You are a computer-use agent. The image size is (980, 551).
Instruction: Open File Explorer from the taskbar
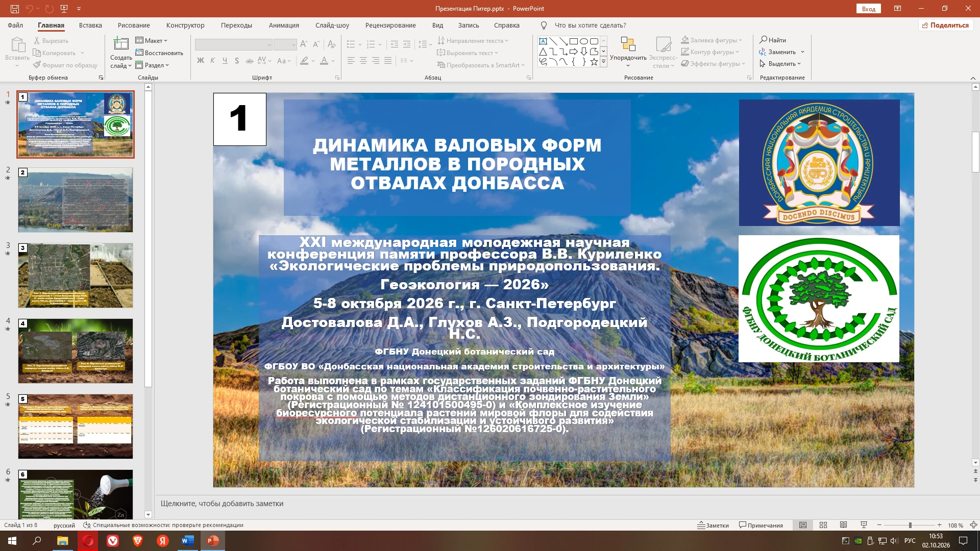coord(62,541)
